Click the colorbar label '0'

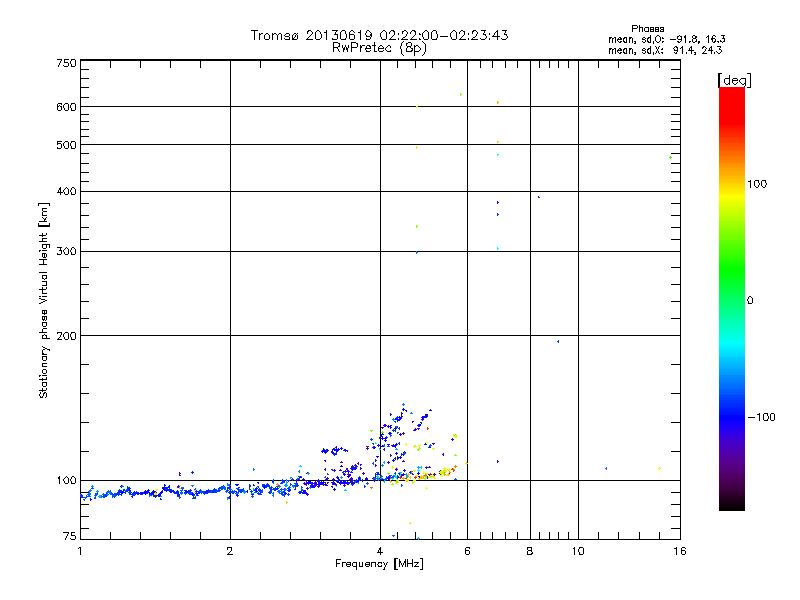pyautogui.click(x=750, y=301)
